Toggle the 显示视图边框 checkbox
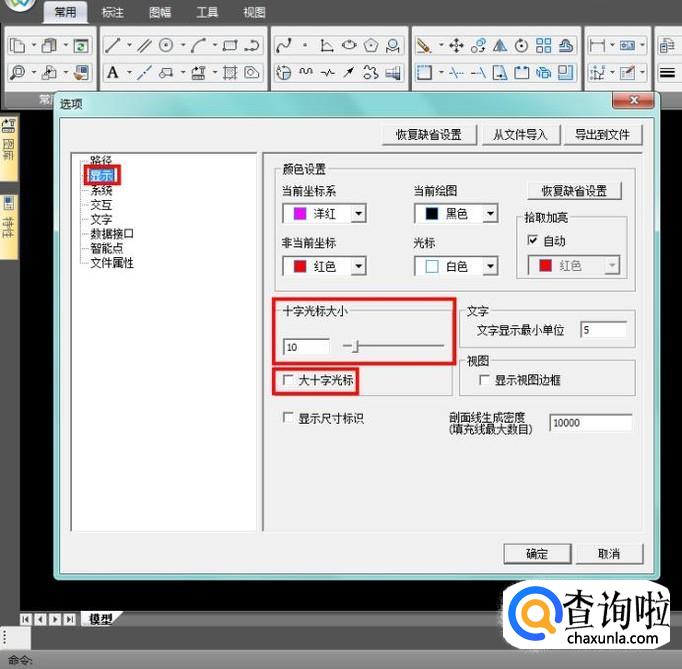The width and height of the screenshot is (682, 669). tap(485, 380)
